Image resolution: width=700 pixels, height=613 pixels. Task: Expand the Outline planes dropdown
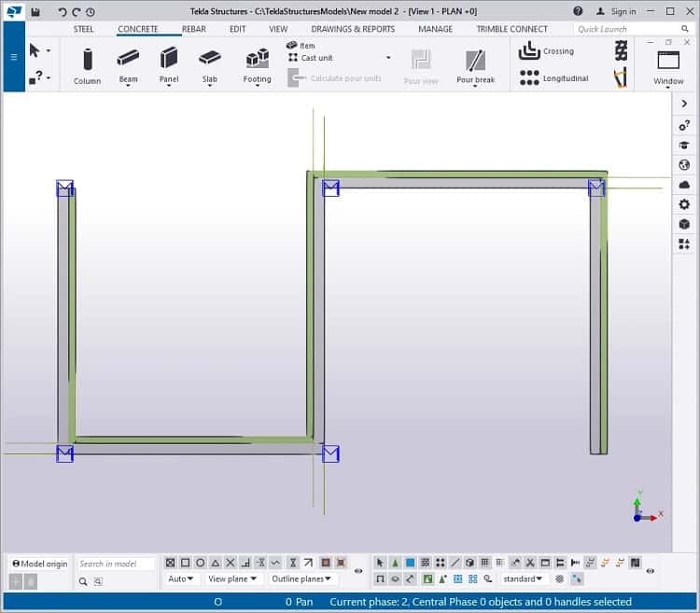(302, 579)
